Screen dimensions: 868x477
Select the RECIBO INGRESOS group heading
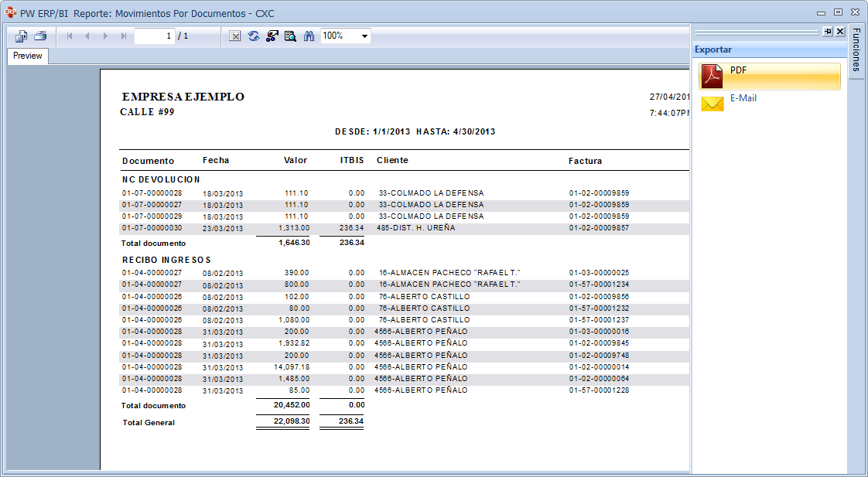166,260
